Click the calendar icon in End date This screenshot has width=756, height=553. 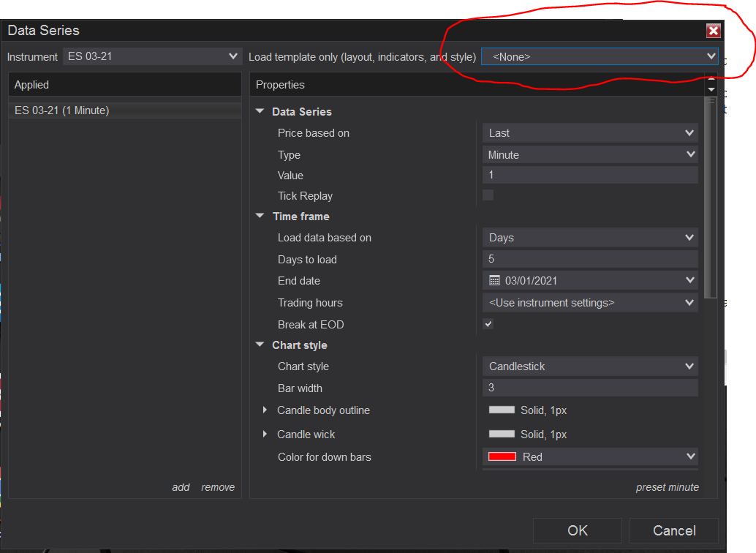(x=494, y=280)
